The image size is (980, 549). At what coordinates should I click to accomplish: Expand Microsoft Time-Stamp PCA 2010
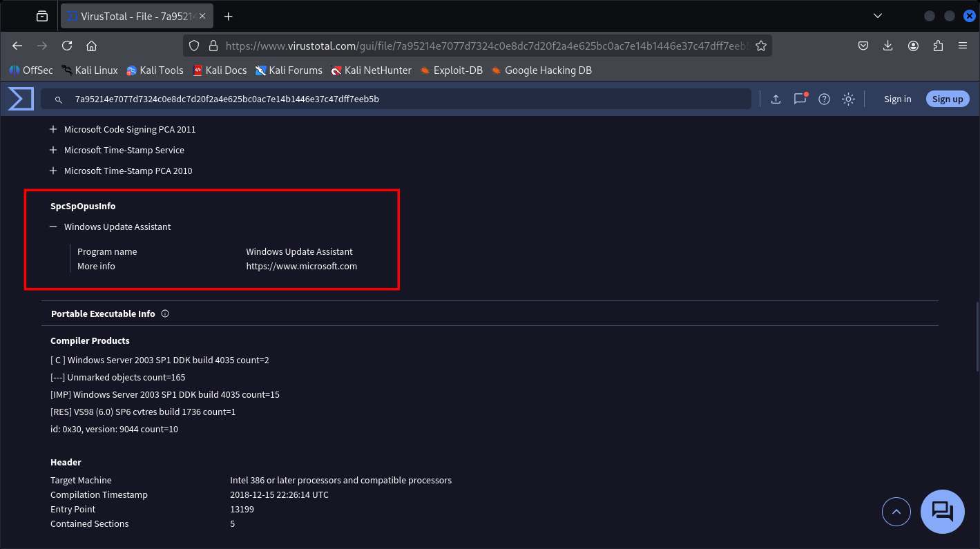pyautogui.click(x=53, y=171)
